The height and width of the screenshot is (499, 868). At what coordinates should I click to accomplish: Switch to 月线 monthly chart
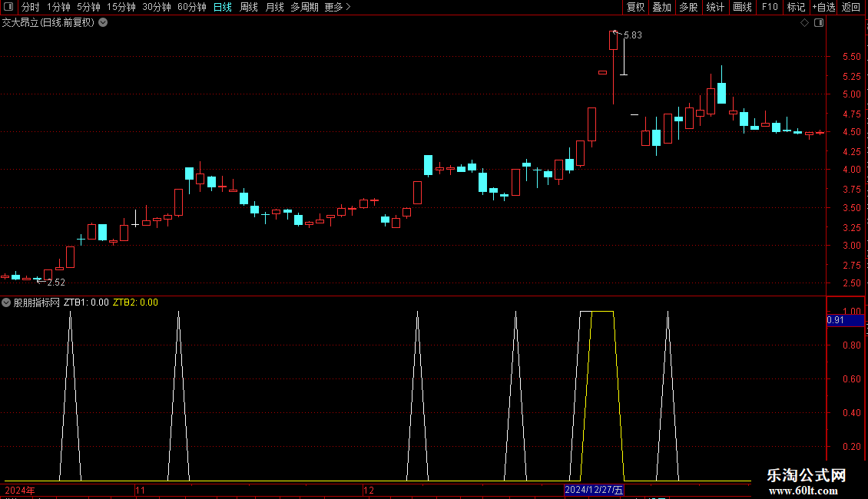click(274, 7)
